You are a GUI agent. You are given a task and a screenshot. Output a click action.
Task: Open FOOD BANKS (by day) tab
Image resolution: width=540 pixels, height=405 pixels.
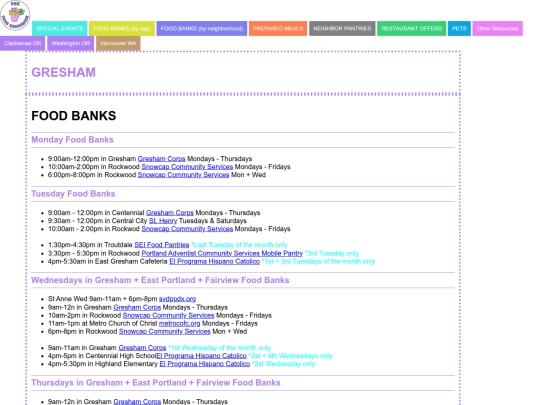[x=122, y=29]
